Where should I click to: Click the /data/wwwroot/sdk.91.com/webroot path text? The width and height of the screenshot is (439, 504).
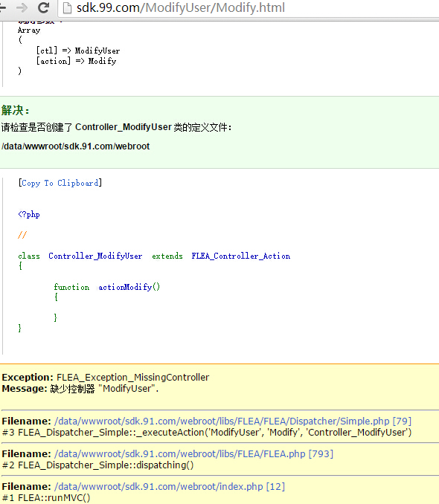(x=76, y=146)
